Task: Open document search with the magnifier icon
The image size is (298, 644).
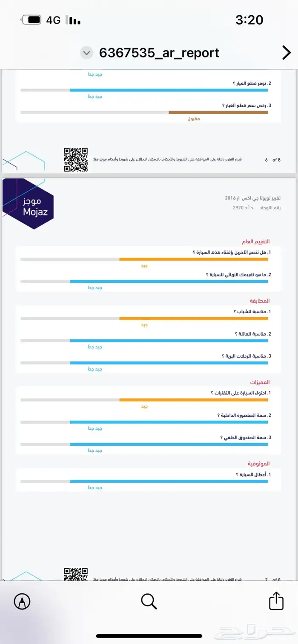Action: click(x=148, y=601)
